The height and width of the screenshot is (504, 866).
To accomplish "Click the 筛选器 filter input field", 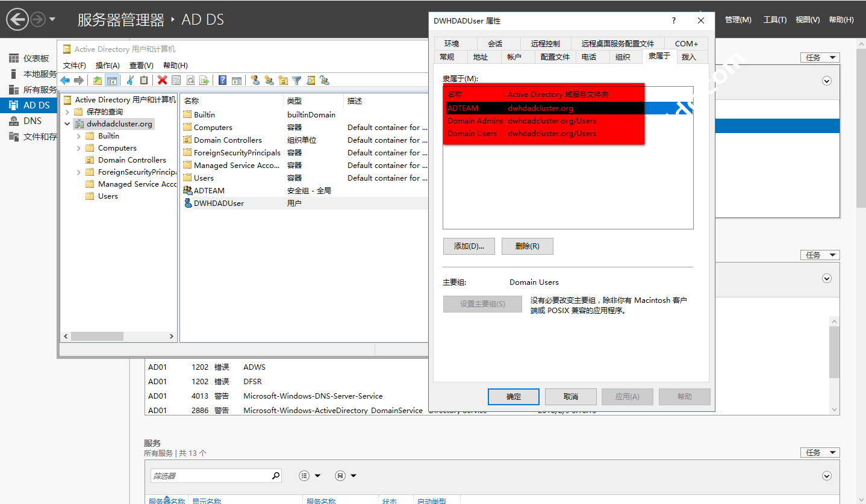I will point(210,476).
